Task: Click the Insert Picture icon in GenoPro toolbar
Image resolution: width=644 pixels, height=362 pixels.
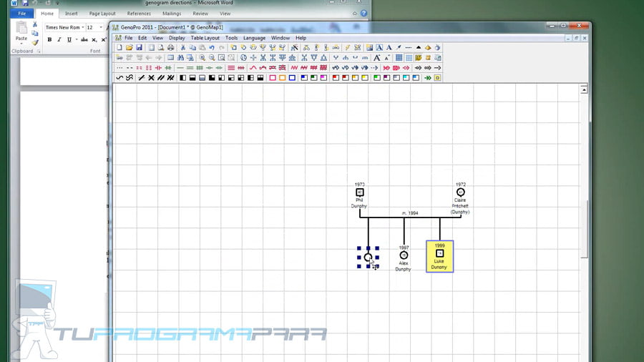Action: 369,48
